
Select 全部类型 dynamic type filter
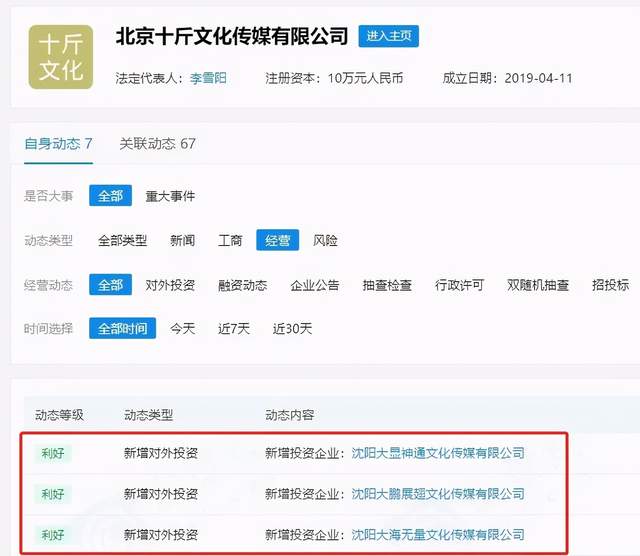coord(122,240)
